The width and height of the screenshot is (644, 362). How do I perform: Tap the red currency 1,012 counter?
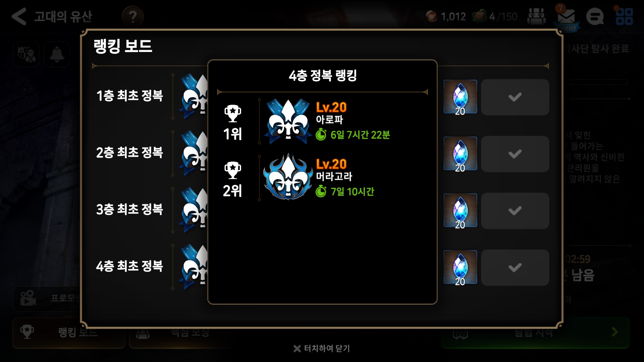(x=446, y=16)
